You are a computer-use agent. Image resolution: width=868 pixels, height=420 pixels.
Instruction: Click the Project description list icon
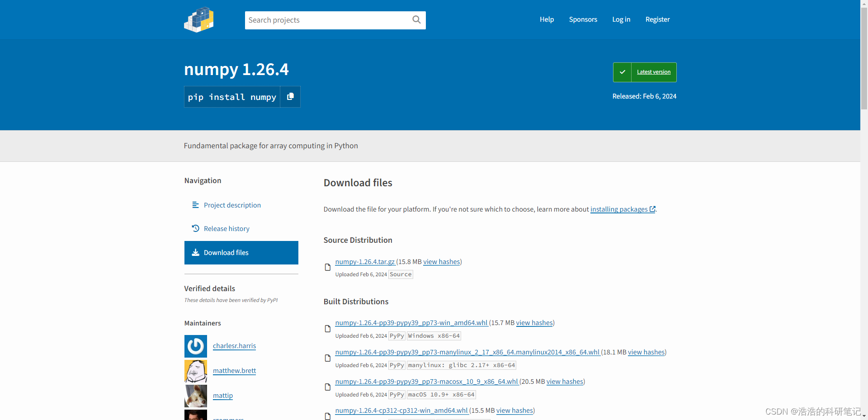[x=195, y=205]
